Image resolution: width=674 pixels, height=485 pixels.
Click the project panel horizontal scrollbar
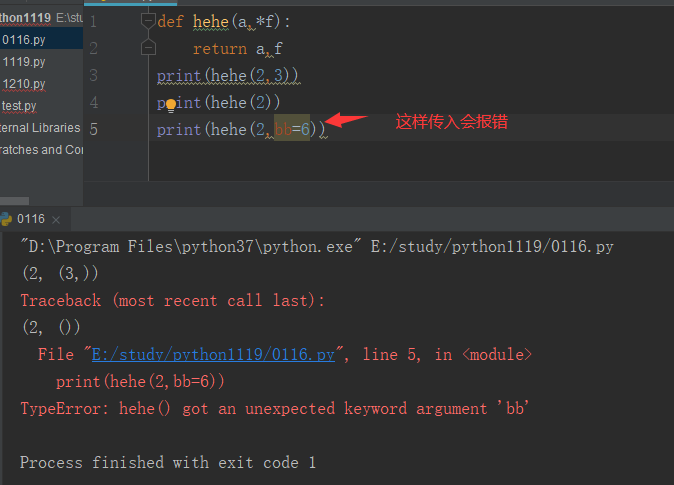click(15, 201)
